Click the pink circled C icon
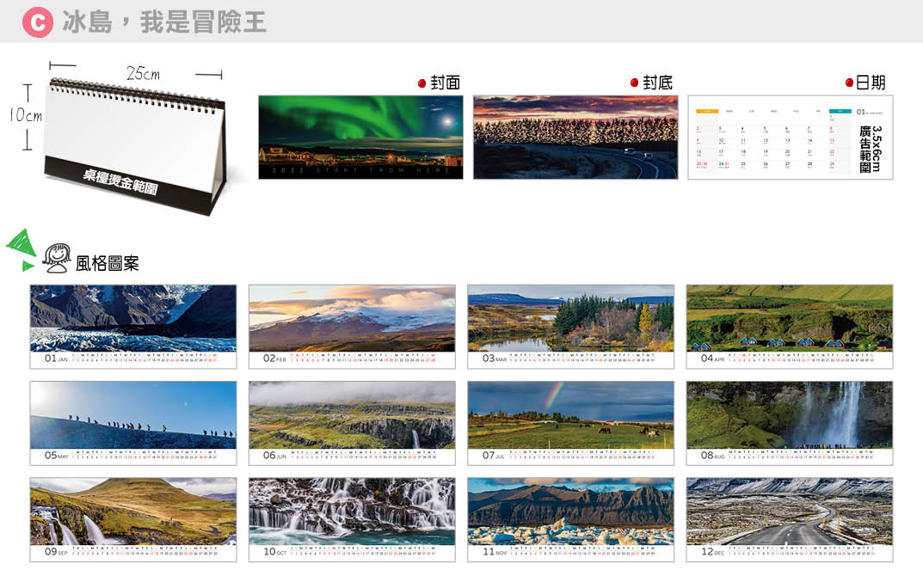The image size is (923, 588). coord(37,21)
